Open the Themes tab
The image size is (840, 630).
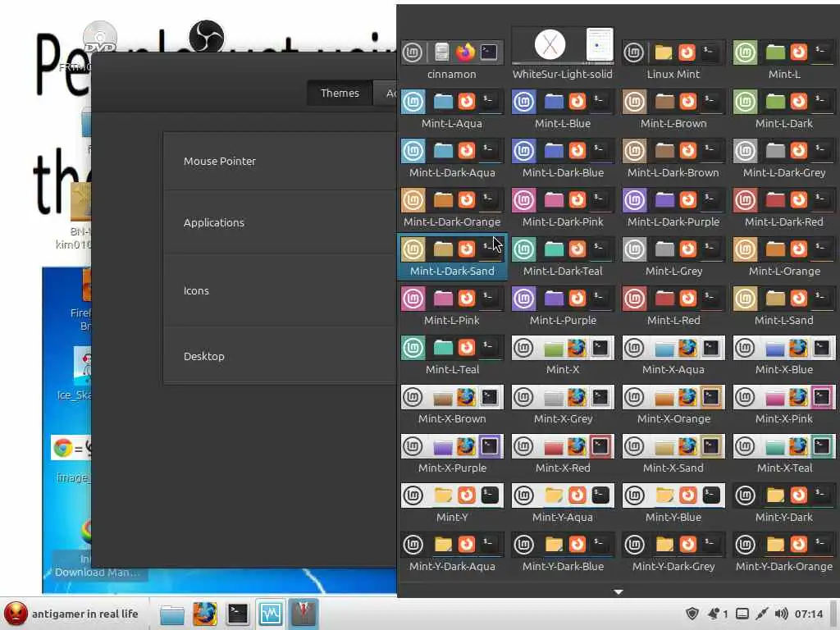(x=340, y=94)
